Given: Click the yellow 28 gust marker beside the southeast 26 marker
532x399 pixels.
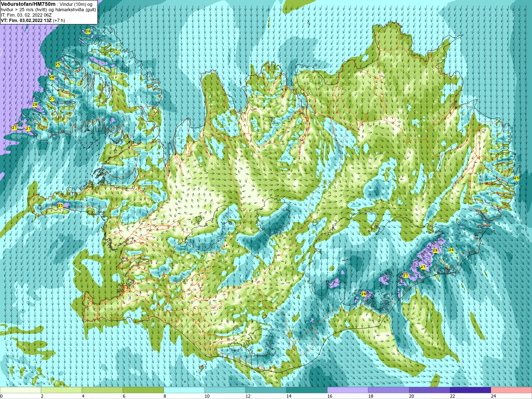Looking at the screenshot, I should [x=435, y=250].
